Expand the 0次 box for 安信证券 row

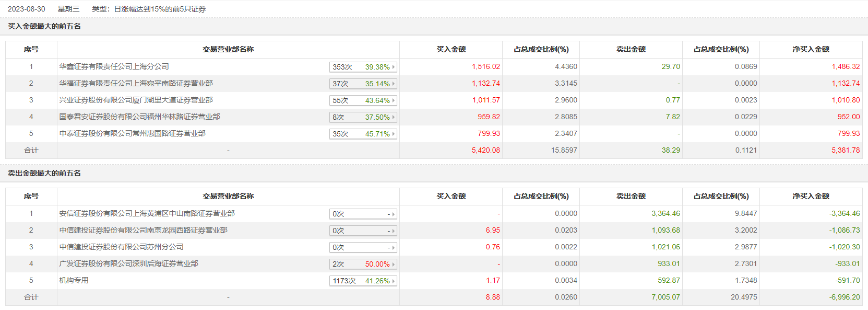pos(363,214)
